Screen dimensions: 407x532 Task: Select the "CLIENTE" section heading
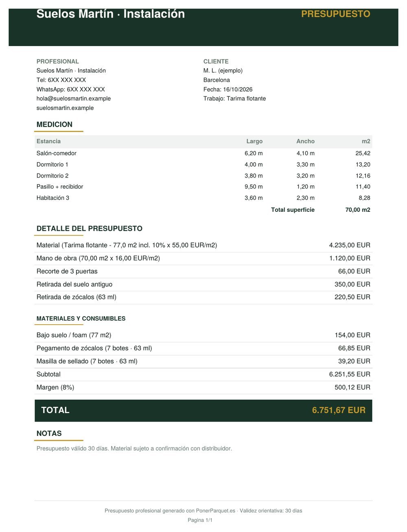(216, 62)
